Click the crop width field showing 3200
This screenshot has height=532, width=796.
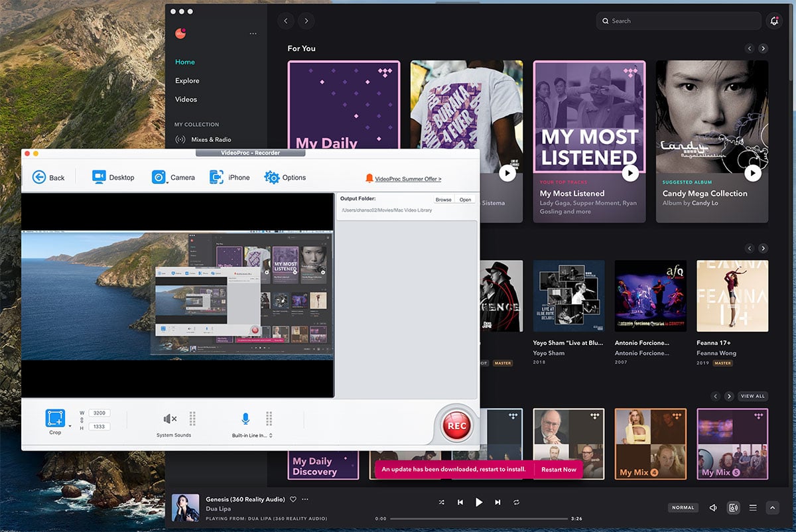99,413
